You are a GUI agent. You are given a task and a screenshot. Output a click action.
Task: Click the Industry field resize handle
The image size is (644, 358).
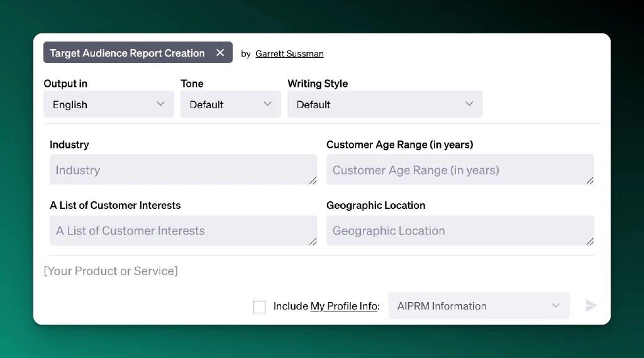click(x=313, y=181)
